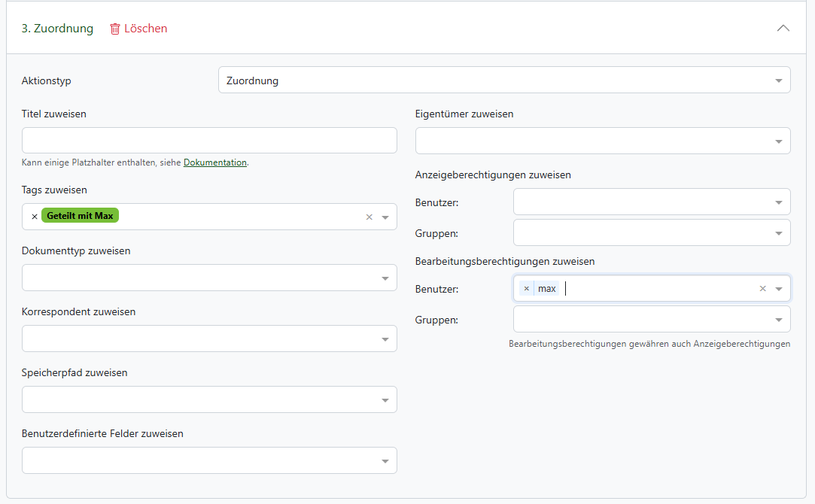Open the Dokumentation link
Screen dimensions: 815x504
pyautogui.click(x=214, y=162)
